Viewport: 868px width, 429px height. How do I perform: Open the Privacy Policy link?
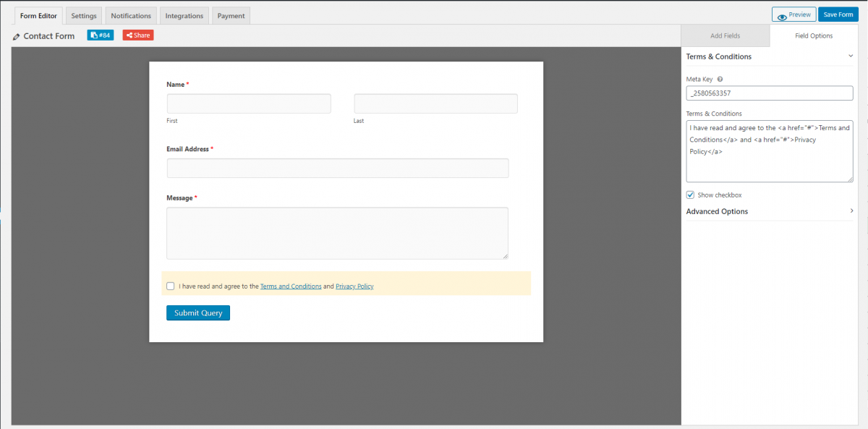coord(354,286)
